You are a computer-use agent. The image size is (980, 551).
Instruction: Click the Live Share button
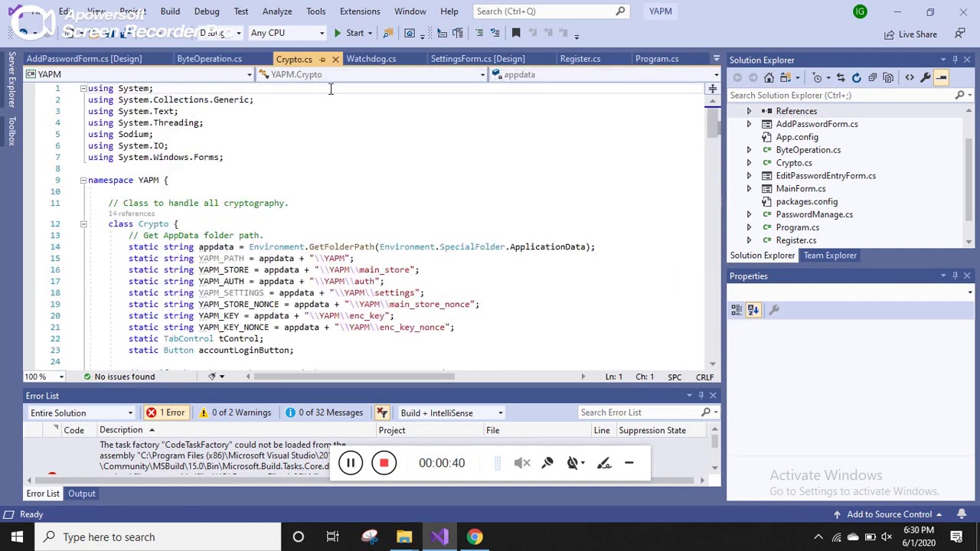(x=911, y=34)
